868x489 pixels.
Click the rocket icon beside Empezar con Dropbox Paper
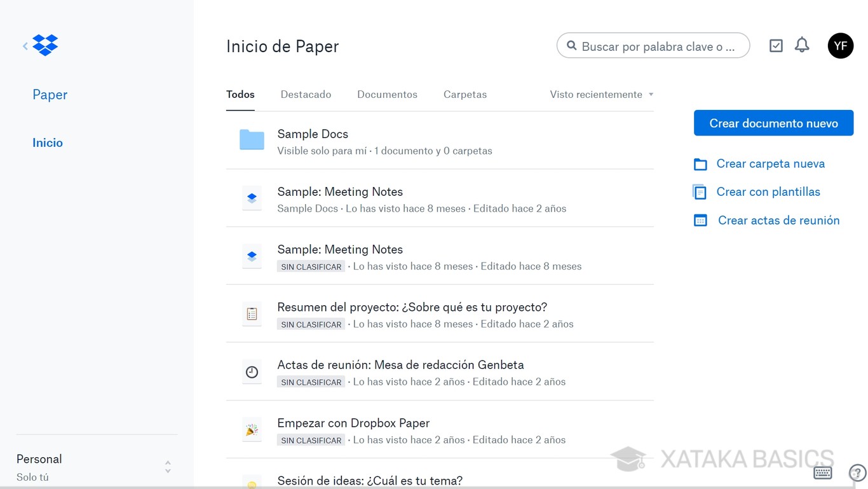[252, 430]
